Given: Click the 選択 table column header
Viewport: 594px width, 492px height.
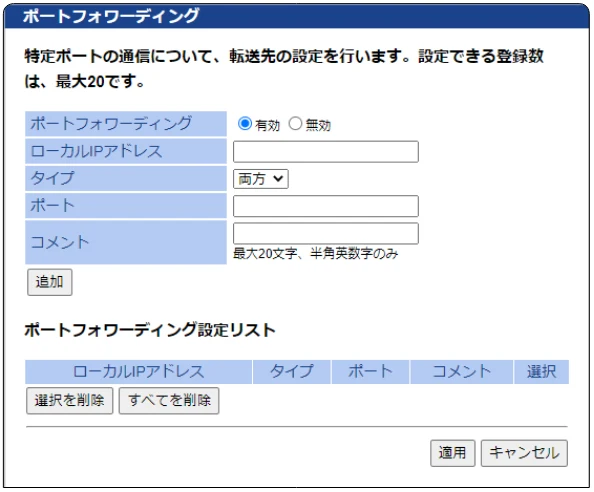Looking at the screenshot, I should (x=542, y=372).
